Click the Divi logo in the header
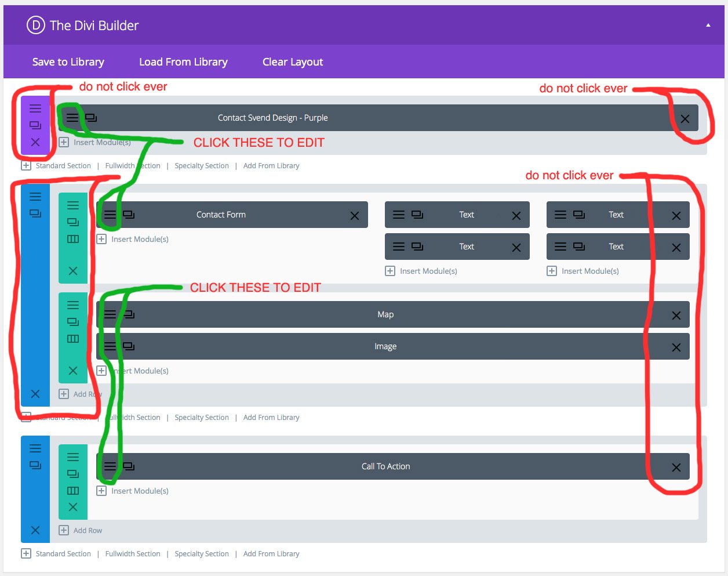The height and width of the screenshot is (576, 728). pos(35,26)
